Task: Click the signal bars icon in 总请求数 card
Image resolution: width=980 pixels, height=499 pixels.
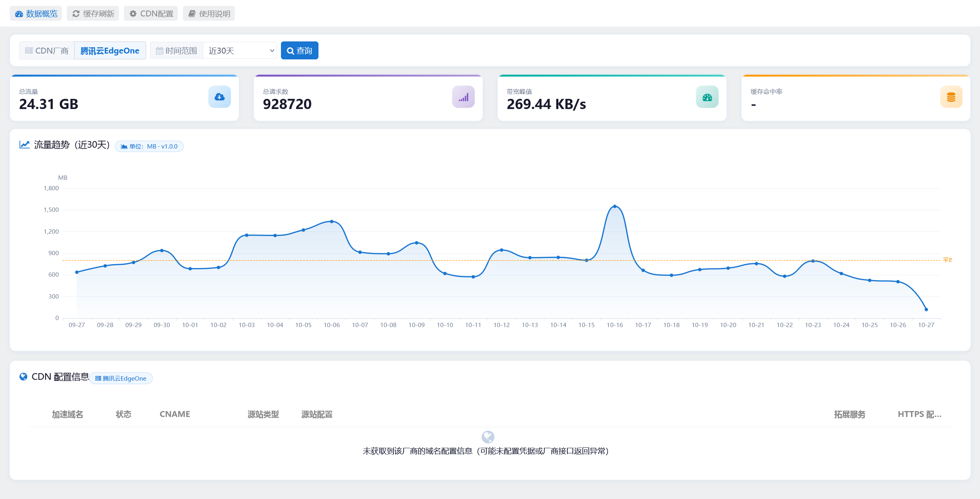Action: 463,97
